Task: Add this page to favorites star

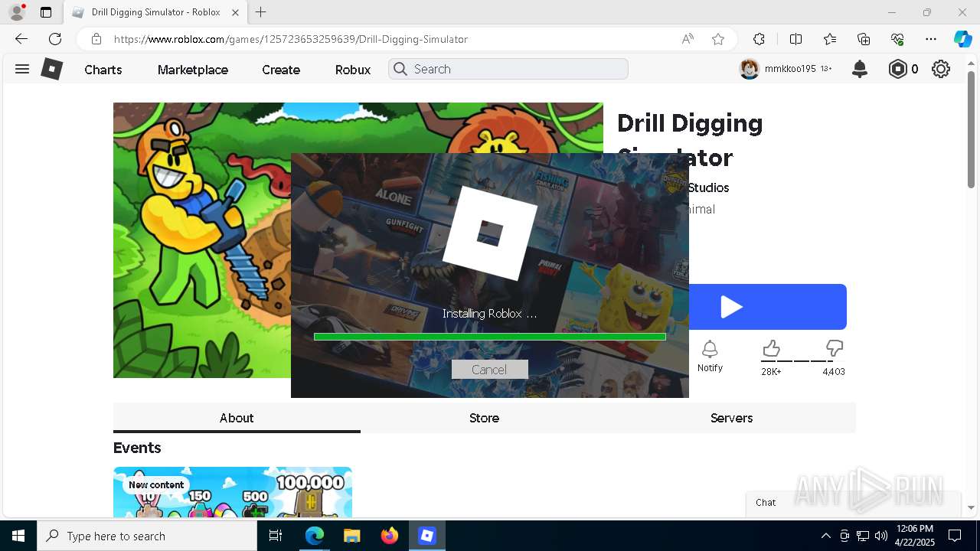Action: [x=718, y=39]
